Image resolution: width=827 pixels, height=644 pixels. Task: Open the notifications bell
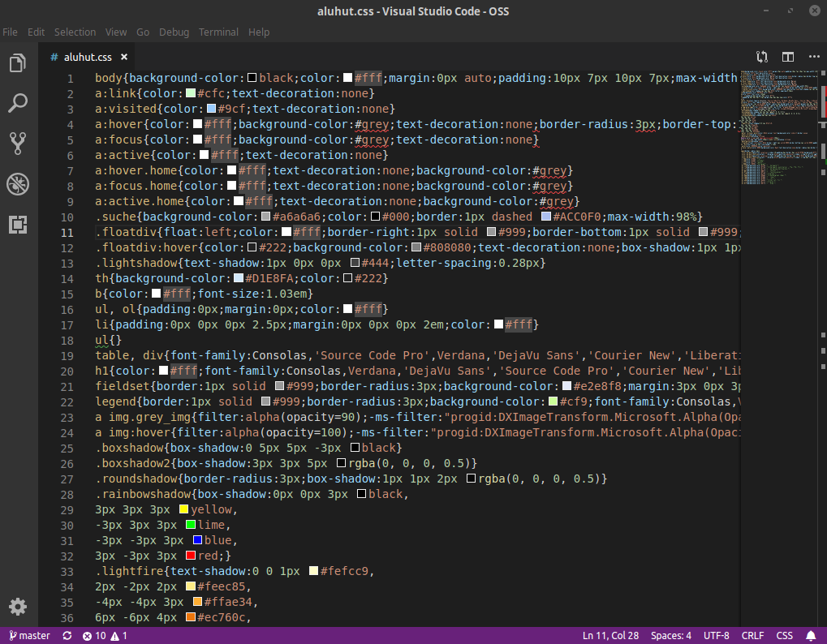(x=810, y=636)
